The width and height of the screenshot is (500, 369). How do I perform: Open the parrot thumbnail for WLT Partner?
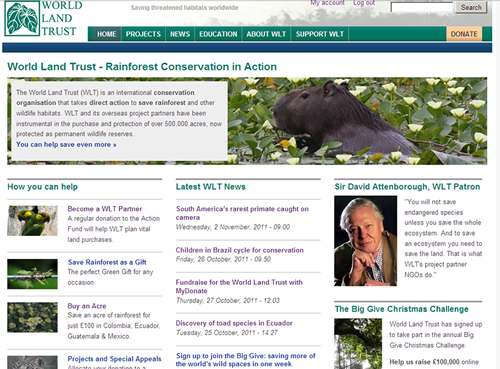click(x=32, y=221)
